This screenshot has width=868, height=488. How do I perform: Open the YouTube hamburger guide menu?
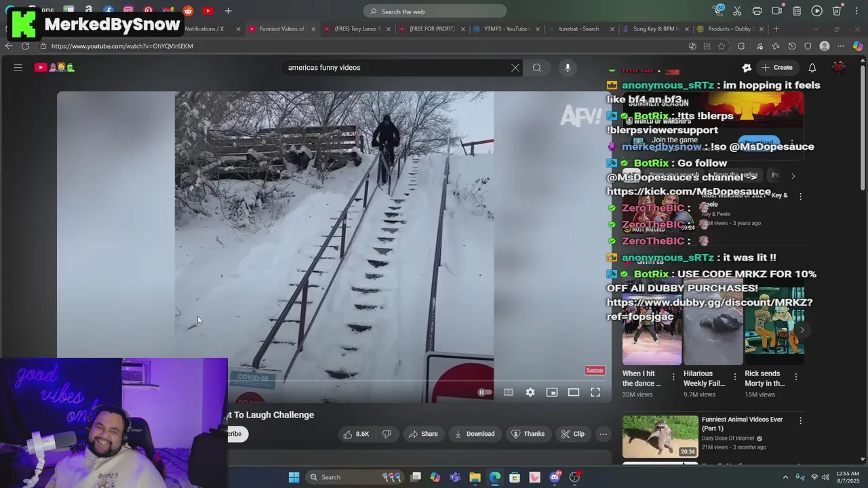pyautogui.click(x=18, y=68)
